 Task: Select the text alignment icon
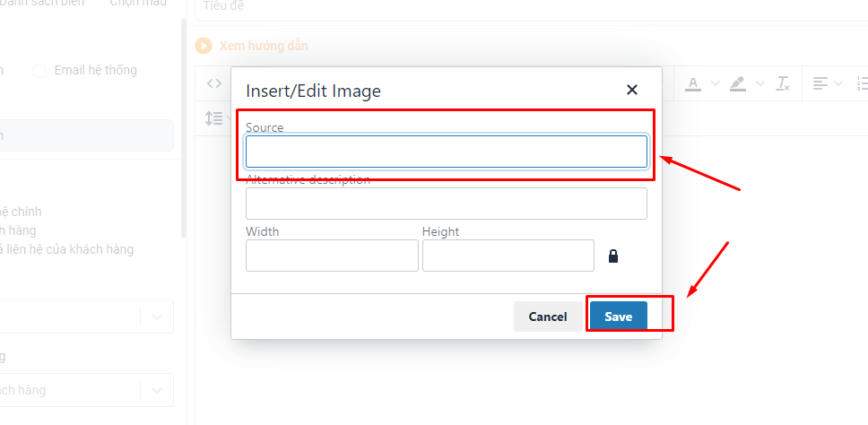[x=820, y=83]
